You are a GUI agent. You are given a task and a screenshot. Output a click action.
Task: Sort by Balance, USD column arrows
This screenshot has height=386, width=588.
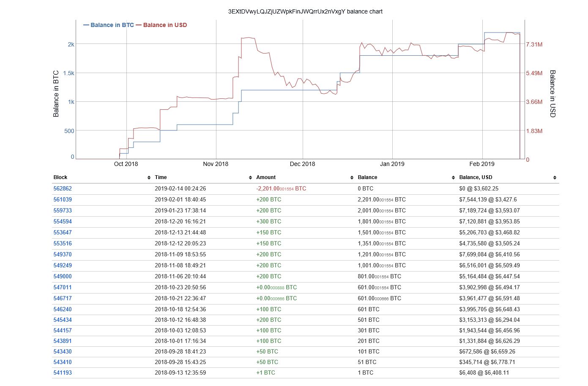(x=555, y=178)
